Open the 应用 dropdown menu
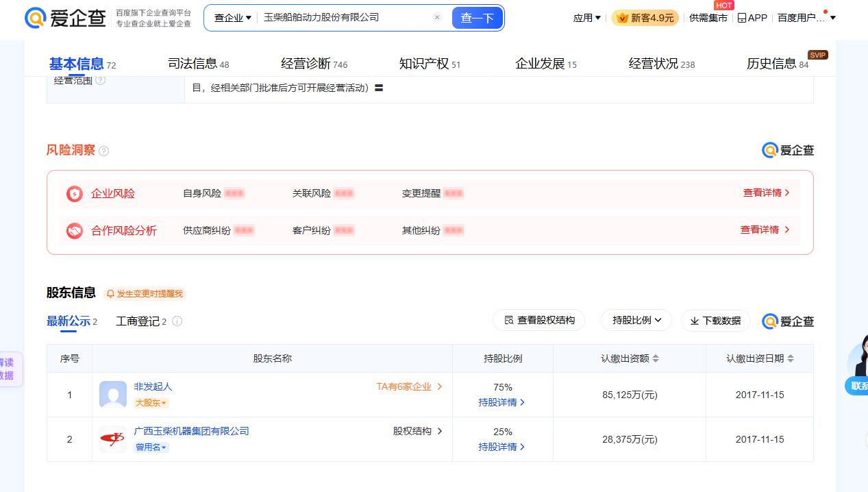868x492 pixels. click(587, 18)
